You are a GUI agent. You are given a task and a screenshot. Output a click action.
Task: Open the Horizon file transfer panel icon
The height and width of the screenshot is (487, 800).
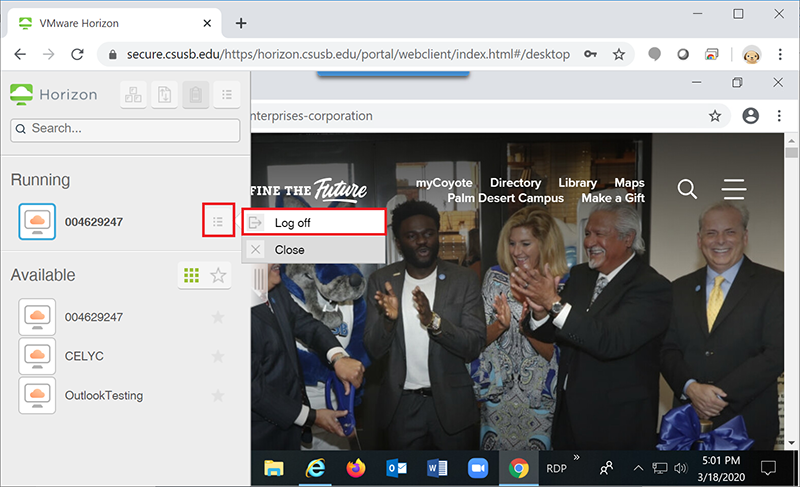tap(165, 95)
